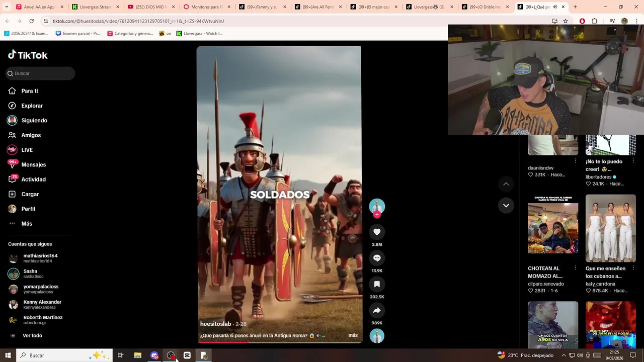This screenshot has width=644, height=362.
Task: Expand the Más menu
Action: coord(20,224)
